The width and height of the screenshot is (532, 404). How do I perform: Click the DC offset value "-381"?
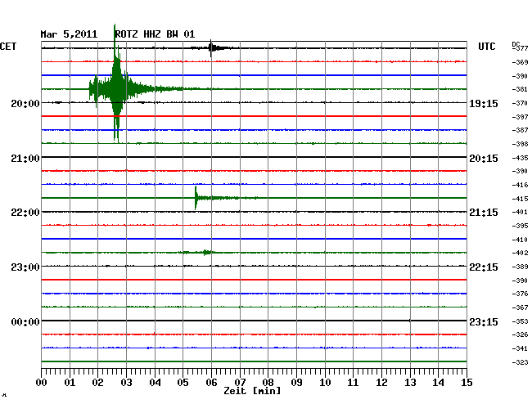[x=520, y=89]
